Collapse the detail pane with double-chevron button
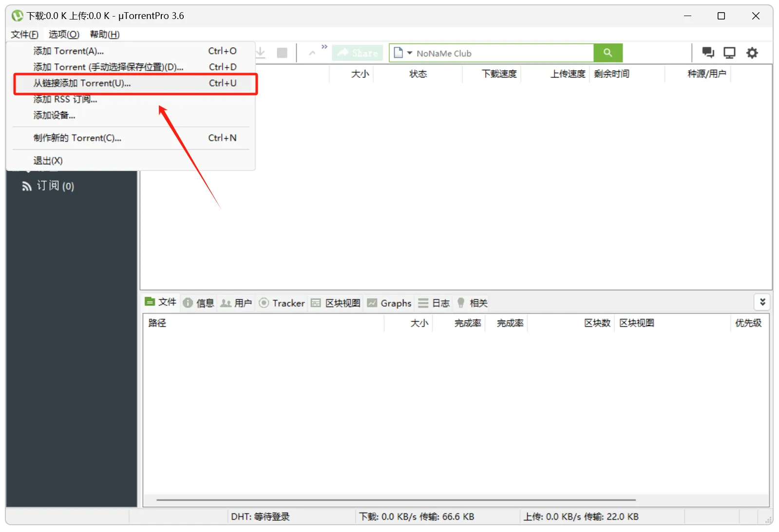779x532 pixels. pos(762,302)
